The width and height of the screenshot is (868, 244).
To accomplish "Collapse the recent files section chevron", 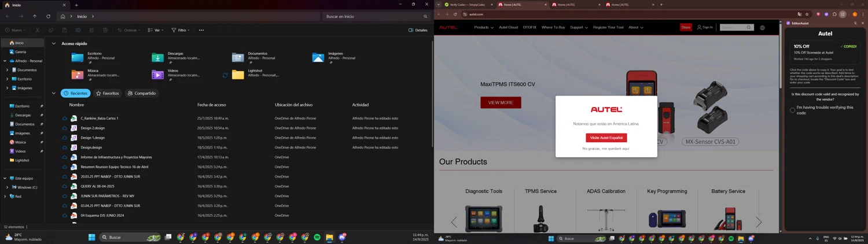I will (x=54, y=93).
